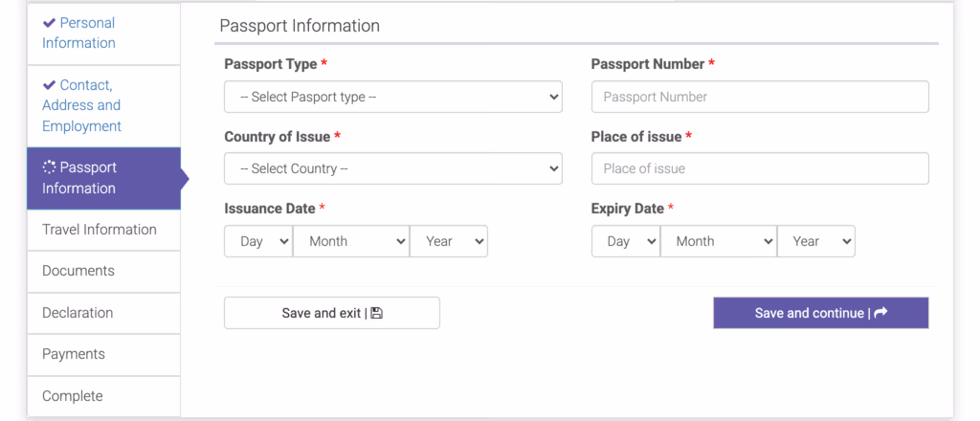Select Expiry Date day dropdown
The width and height of the screenshot is (980, 421).
pyautogui.click(x=626, y=241)
